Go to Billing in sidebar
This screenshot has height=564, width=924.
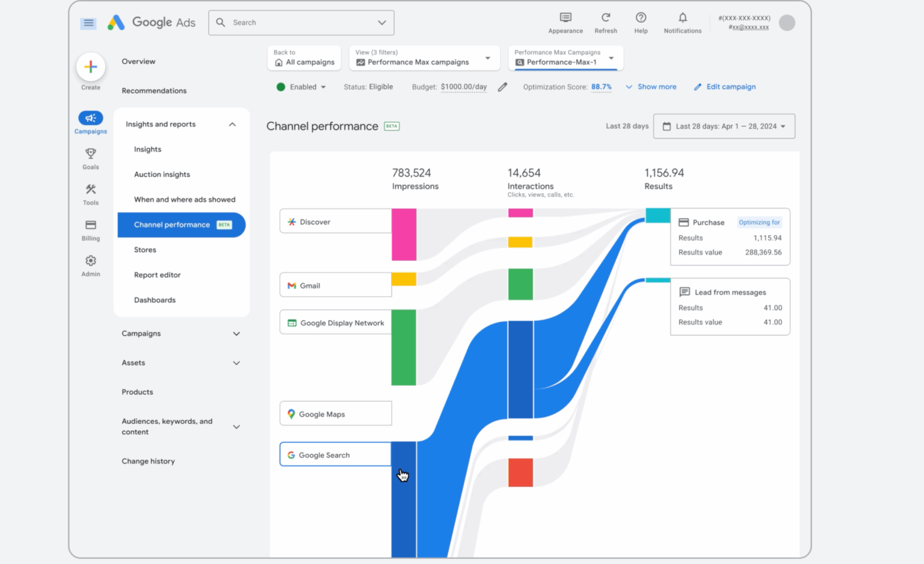pyautogui.click(x=91, y=225)
